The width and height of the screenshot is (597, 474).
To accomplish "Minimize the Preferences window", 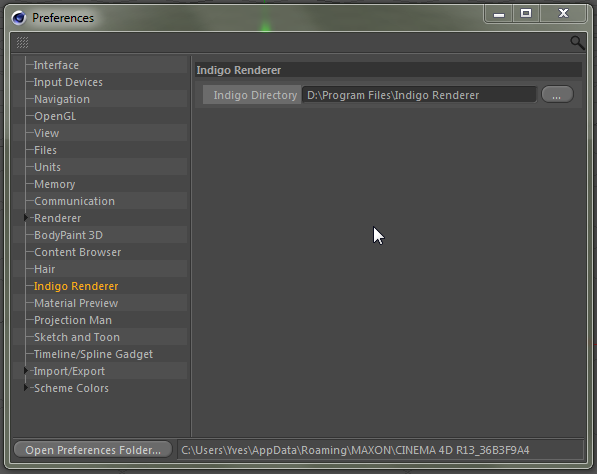I will (499, 14).
